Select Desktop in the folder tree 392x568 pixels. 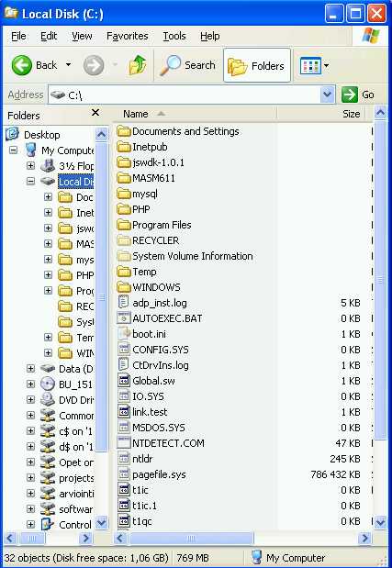tap(41, 135)
